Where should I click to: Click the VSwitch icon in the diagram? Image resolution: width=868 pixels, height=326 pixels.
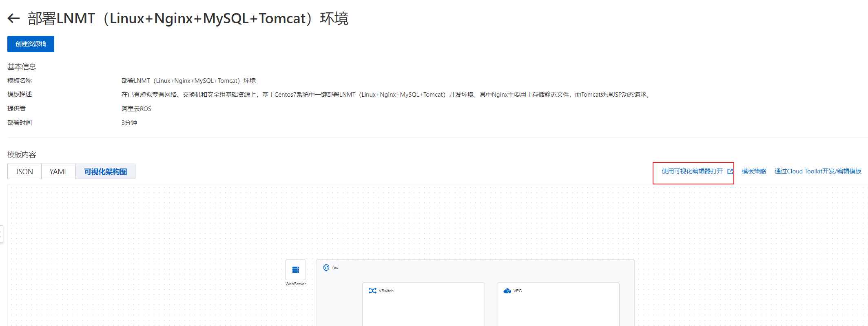coord(372,291)
